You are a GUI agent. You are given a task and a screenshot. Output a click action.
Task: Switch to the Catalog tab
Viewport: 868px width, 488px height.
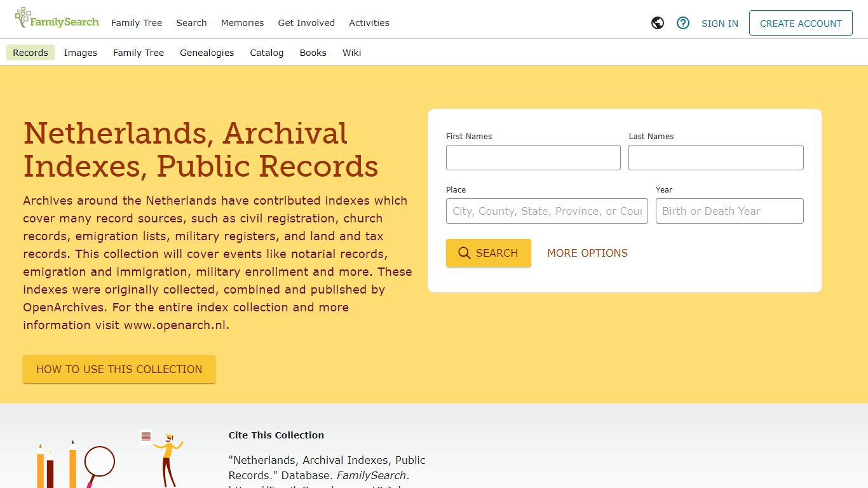pyautogui.click(x=267, y=53)
